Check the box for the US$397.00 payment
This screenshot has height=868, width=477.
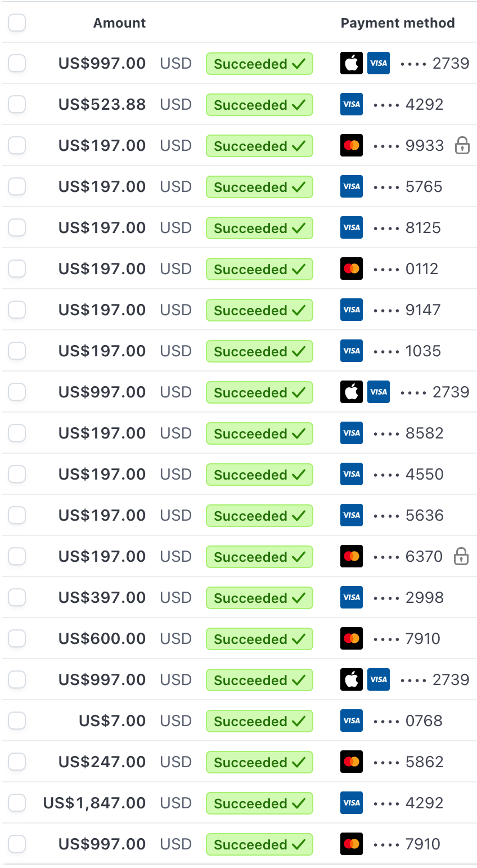point(17,598)
